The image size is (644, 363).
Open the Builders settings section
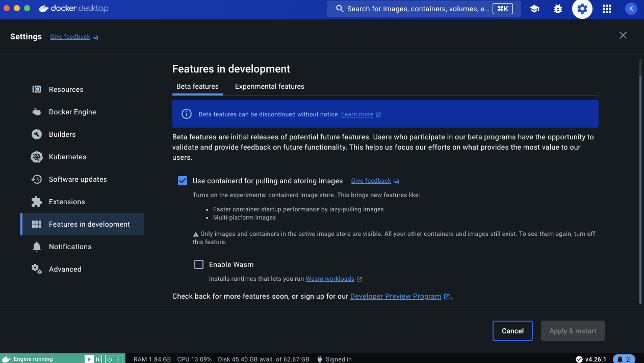pyautogui.click(x=82, y=134)
